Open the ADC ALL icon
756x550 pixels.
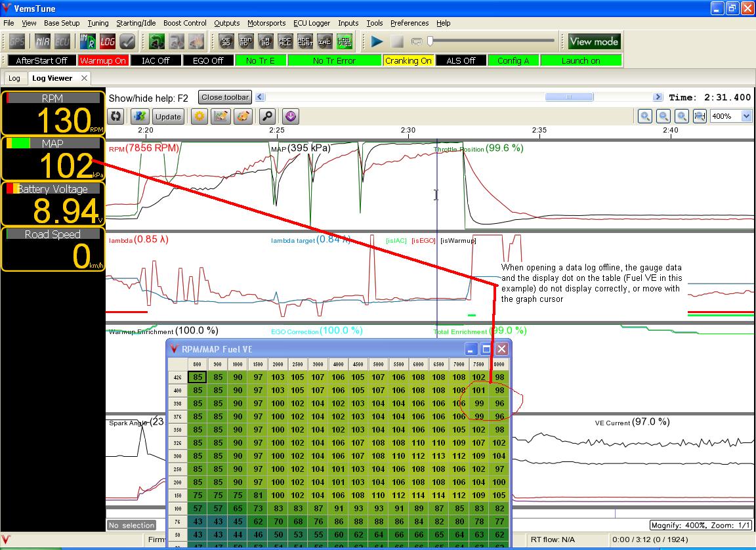click(x=285, y=41)
